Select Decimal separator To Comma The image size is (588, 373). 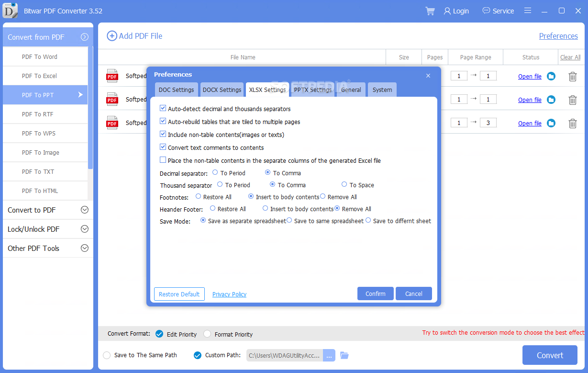coord(268,172)
